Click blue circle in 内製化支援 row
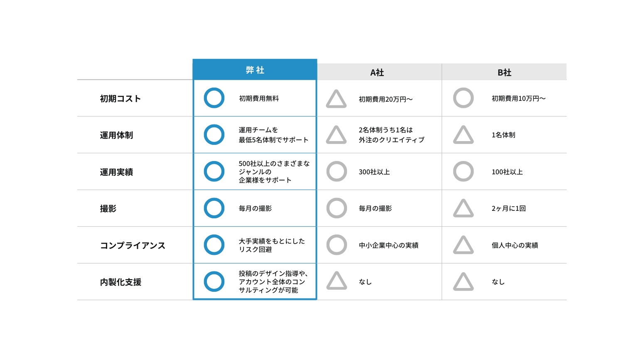 214,281
